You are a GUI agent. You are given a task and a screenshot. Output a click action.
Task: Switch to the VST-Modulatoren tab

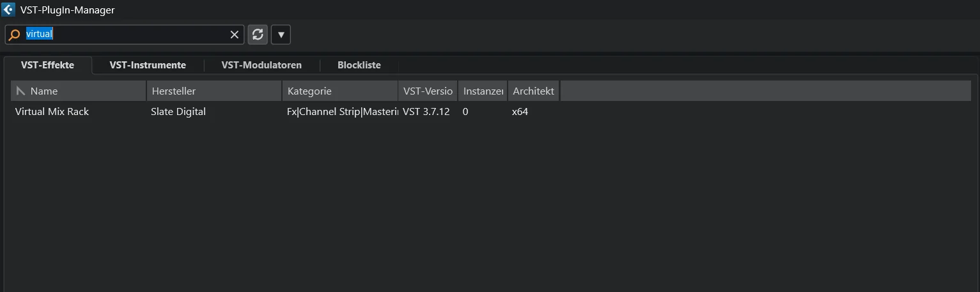pyautogui.click(x=261, y=65)
